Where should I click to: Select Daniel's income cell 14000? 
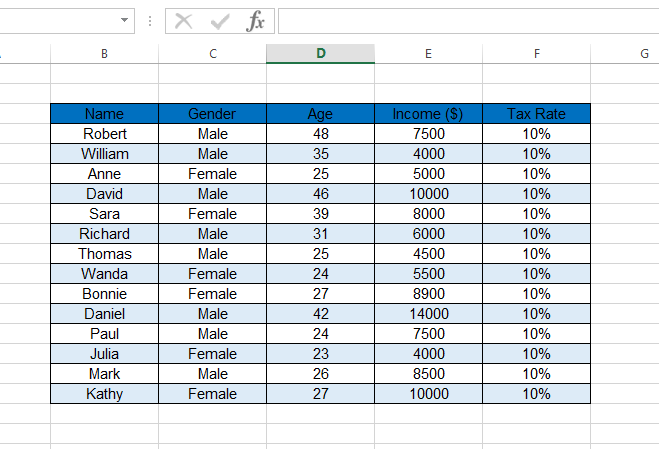point(428,314)
